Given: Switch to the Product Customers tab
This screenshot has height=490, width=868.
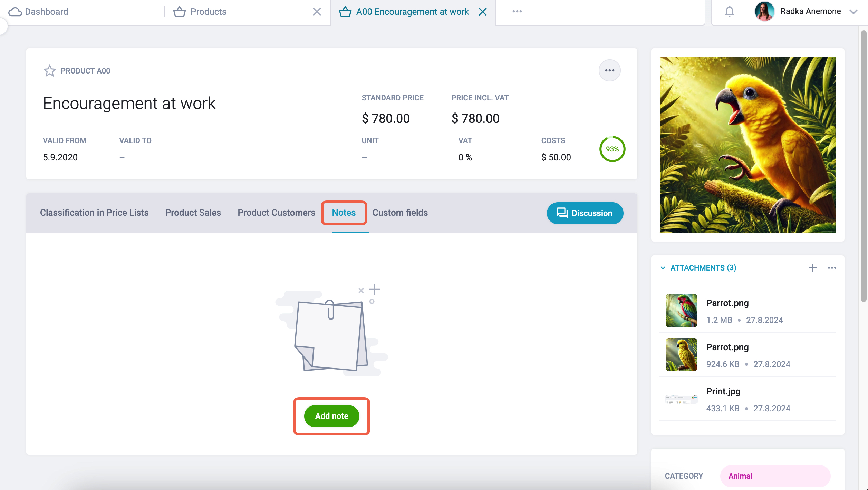Looking at the screenshot, I should coord(276,213).
